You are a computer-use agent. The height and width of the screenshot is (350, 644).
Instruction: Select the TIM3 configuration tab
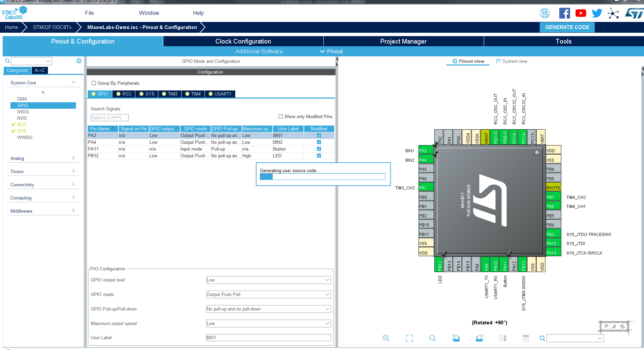tap(170, 94)
